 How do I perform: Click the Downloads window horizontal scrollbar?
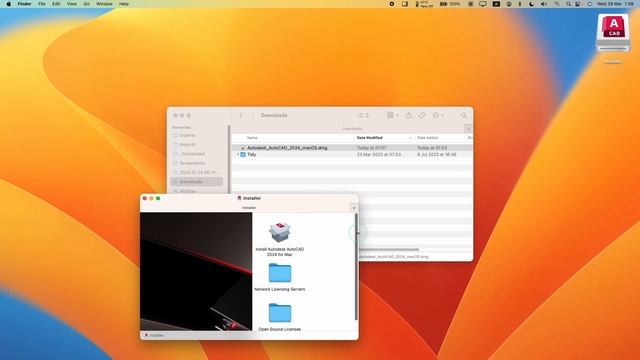(x=389, y=249)
